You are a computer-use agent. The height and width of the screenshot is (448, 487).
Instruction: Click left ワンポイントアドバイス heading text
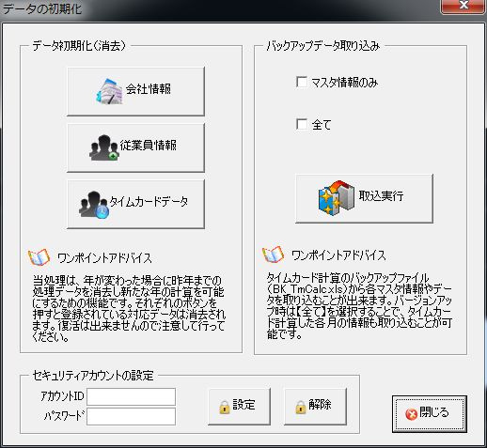[104, 258]
